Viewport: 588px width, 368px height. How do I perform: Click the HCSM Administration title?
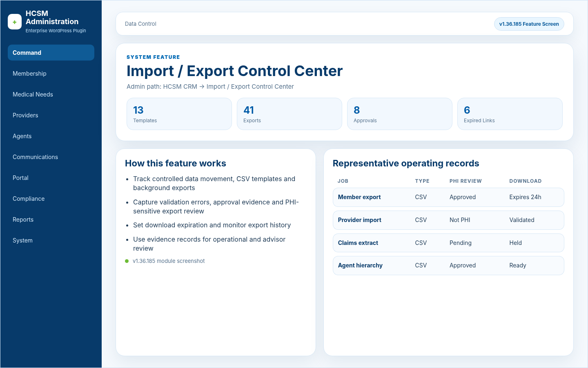(x=52, y=18)
